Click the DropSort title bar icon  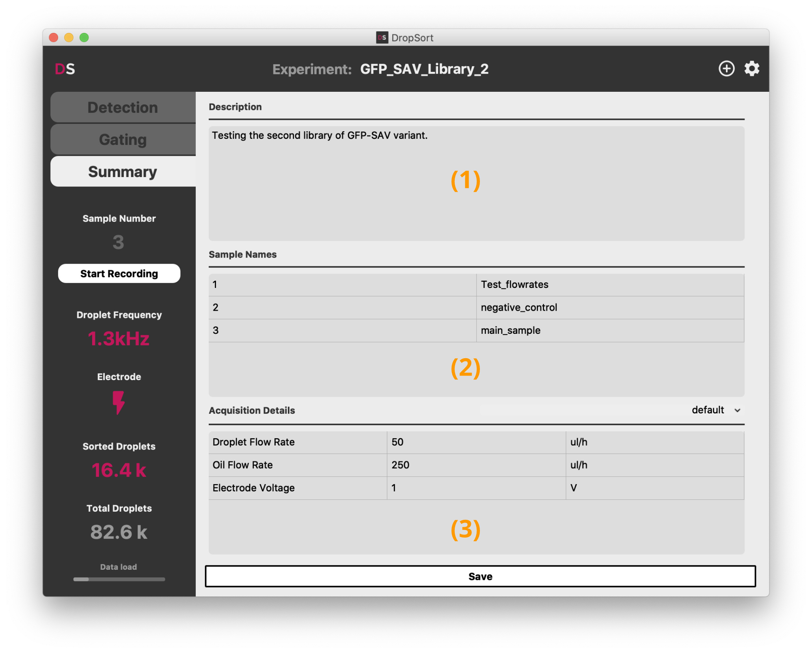382,38
